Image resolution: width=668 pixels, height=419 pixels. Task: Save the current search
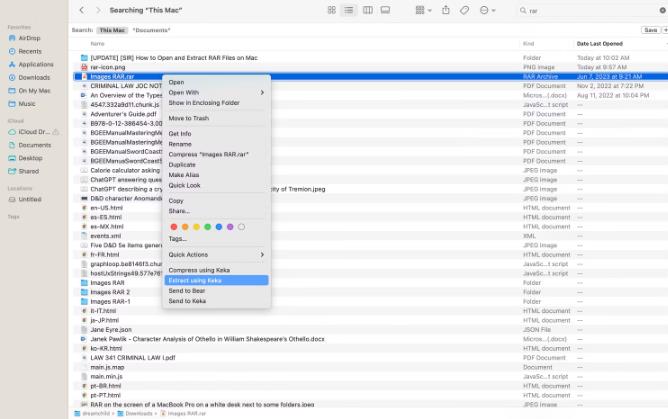651,30
